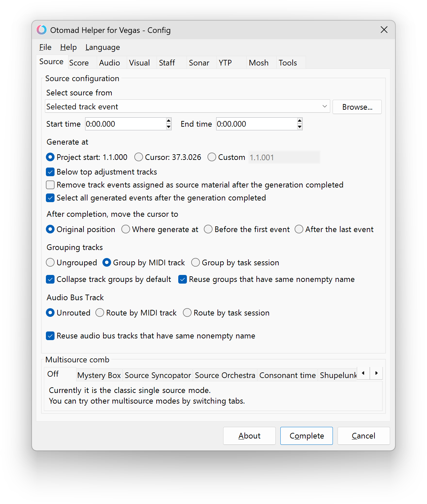427x504 pixels.
Task: Switch to Consonant time tab
Action: click(x=287, y=375)
